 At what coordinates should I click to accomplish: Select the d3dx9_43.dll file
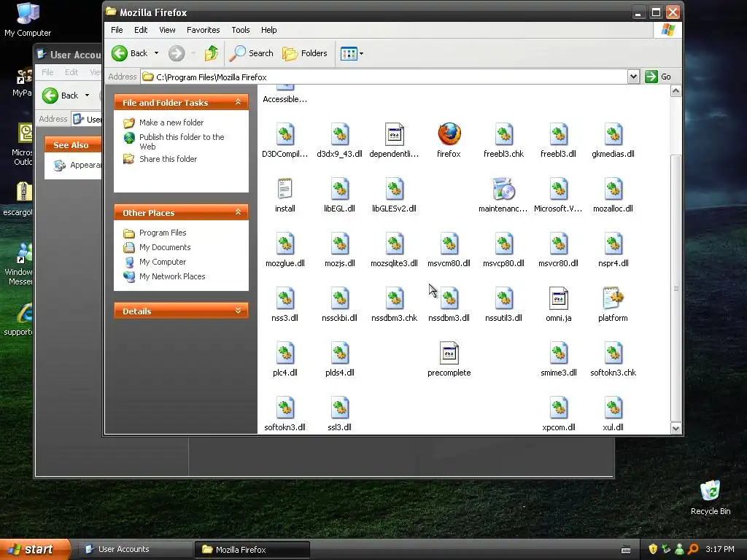tap(340, 141)
